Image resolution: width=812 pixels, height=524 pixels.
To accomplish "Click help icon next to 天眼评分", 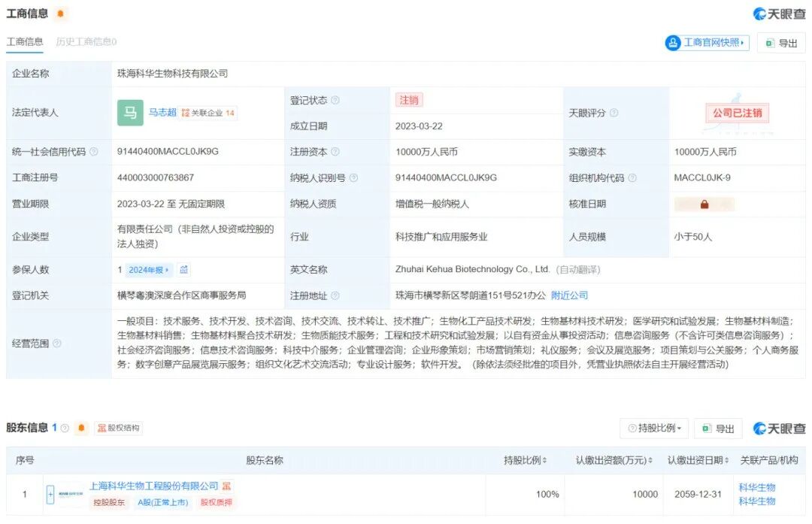I will [614, 113].
